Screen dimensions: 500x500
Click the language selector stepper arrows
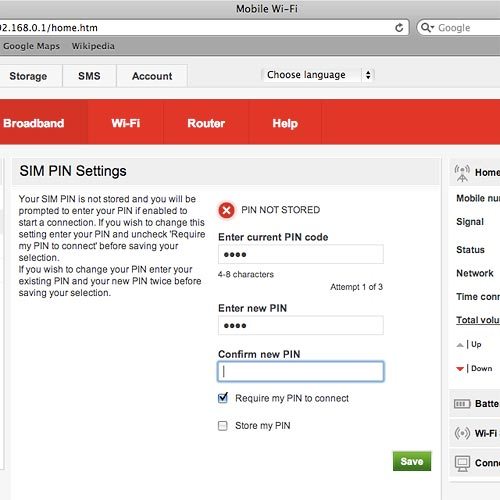[368, 75]
